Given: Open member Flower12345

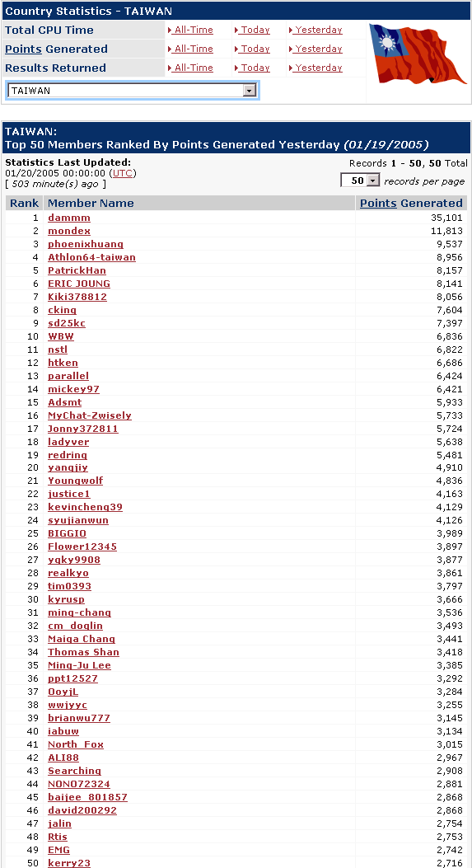Looking at the screenshot, I should [82, 547].
